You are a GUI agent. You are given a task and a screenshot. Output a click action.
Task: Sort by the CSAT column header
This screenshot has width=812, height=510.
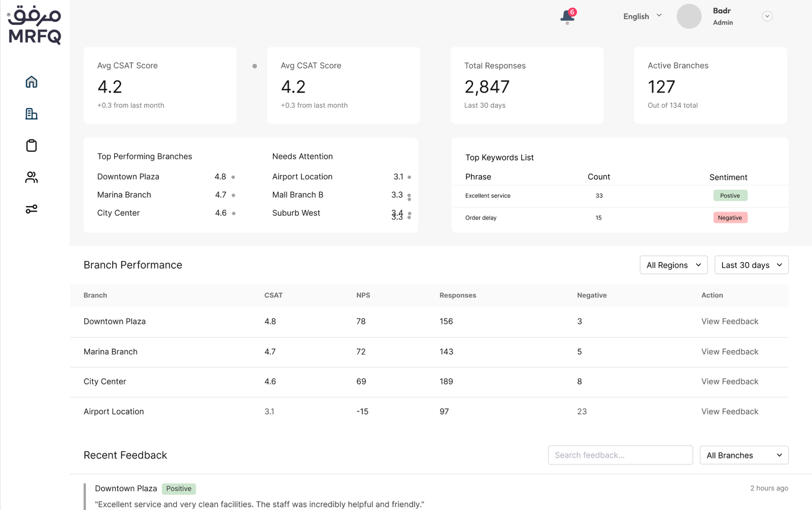click(x=273, y=295)
